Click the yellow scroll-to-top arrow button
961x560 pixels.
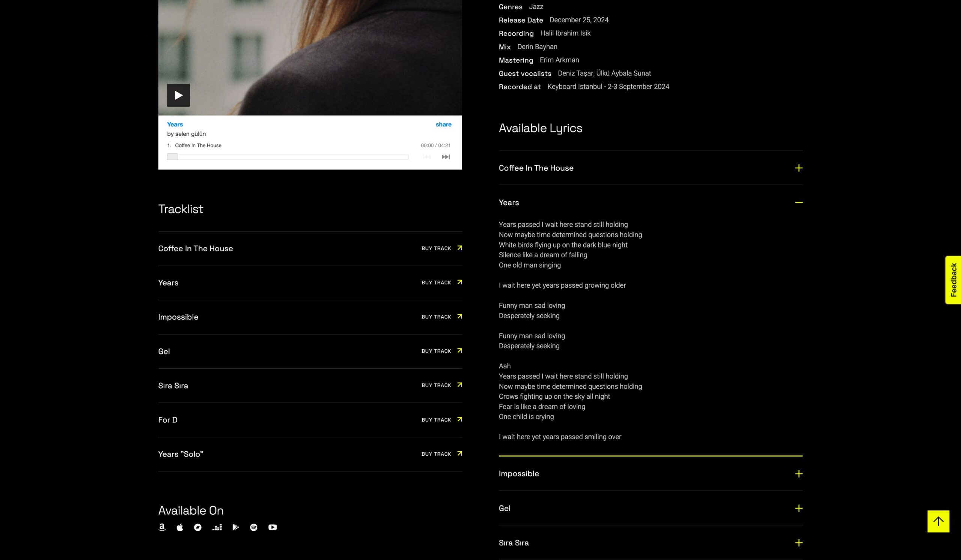coord(938,521)
